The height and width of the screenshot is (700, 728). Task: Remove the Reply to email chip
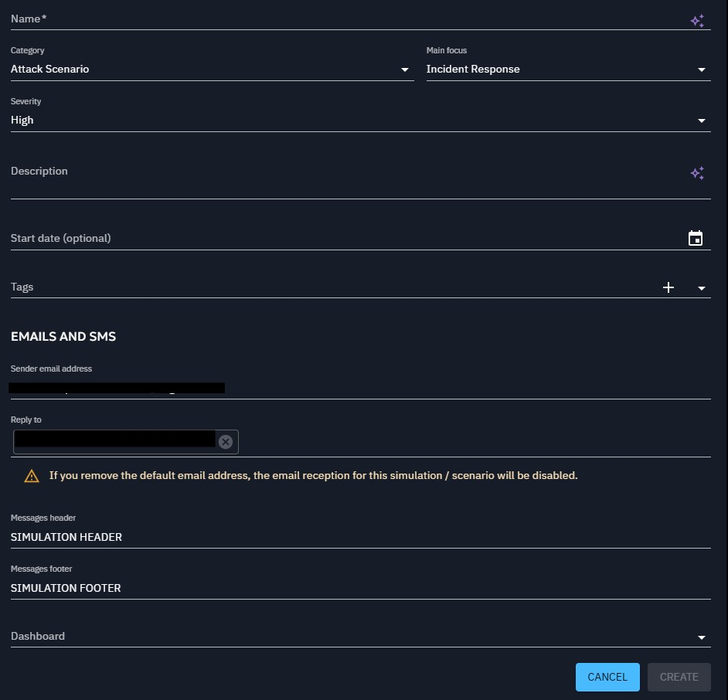point(225,442)
